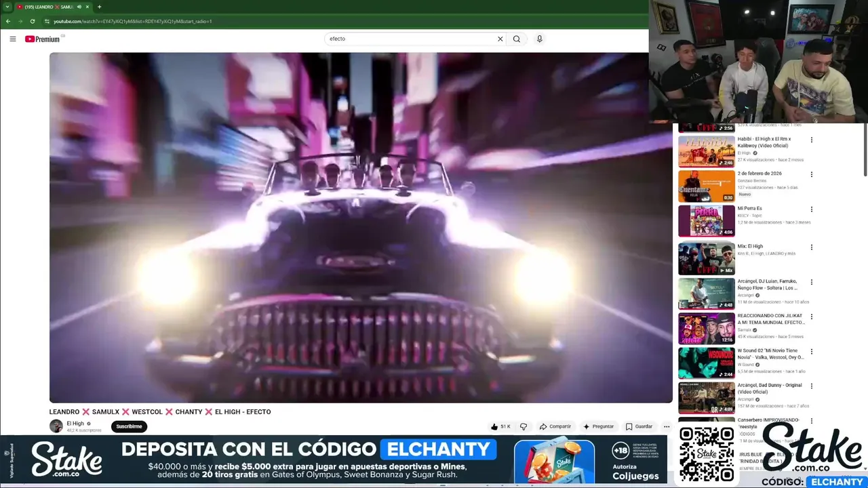The width and height of the screenshot is (868, 488).
Task: Start voice search with microphone icon
Action: tap(540, 39)
